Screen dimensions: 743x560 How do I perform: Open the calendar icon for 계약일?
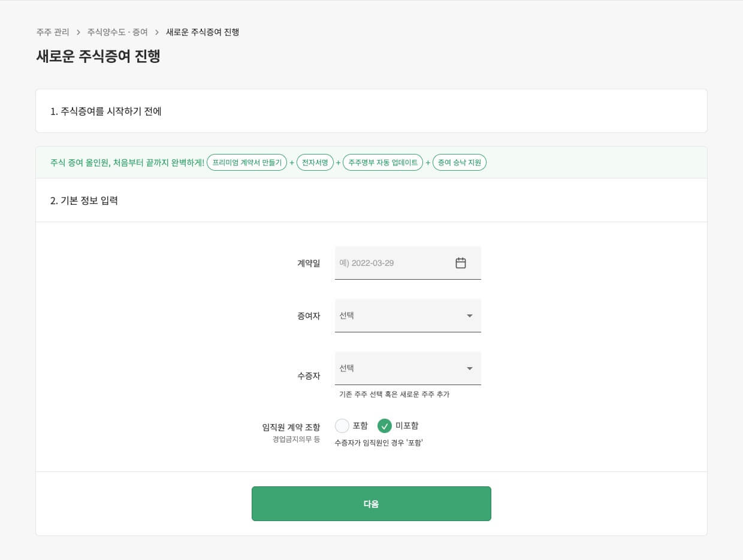[460, 262]
